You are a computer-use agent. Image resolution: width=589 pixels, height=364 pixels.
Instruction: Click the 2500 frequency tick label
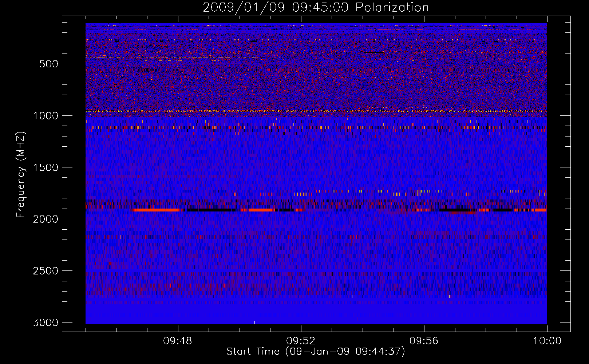[46, 271]
